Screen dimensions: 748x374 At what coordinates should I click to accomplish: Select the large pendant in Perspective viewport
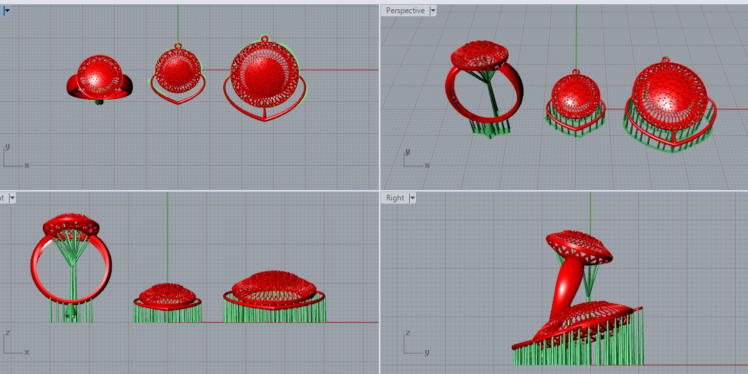670,105
